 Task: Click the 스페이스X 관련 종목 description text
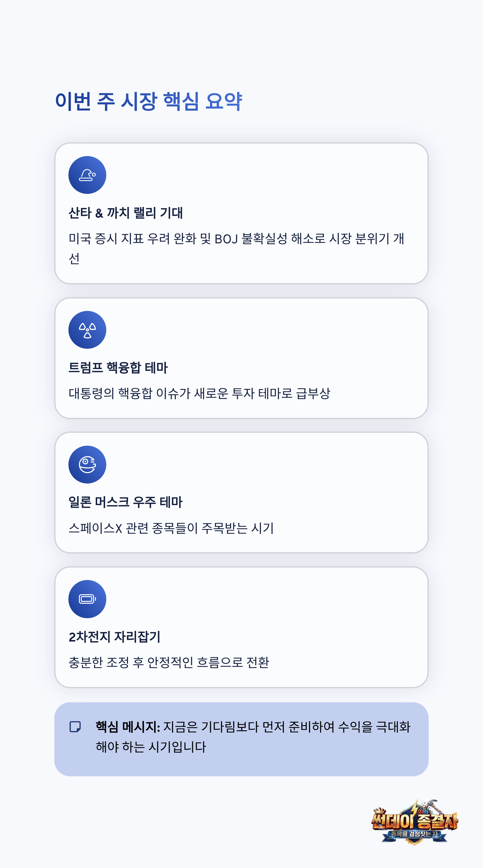[171, 528]
